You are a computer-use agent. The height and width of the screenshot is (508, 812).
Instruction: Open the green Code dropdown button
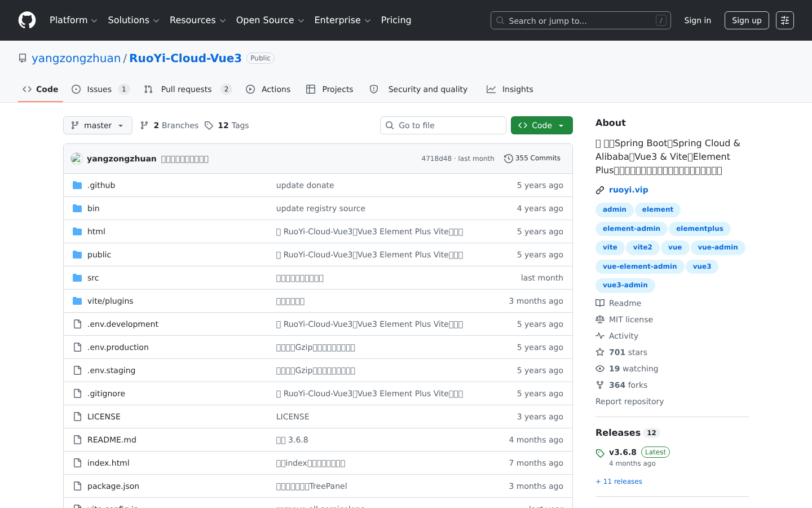(x=541, y=125)
